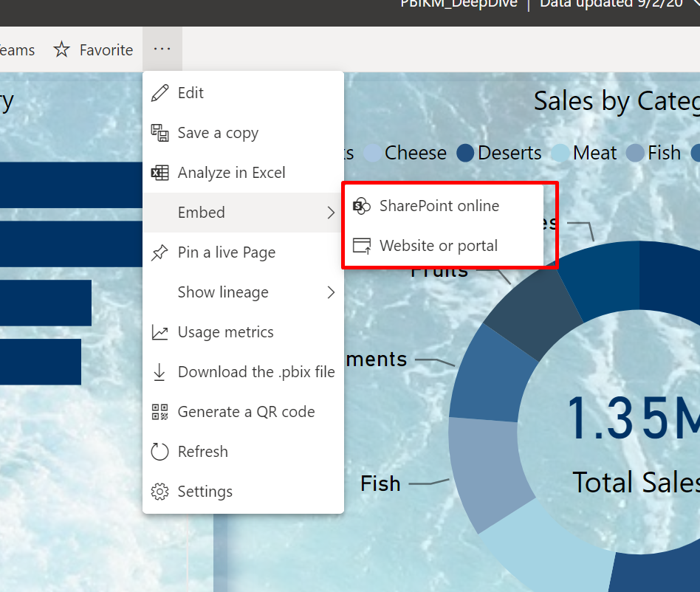Click the Website or portal icon
Image resolution: width=700 pixels, height=592 pixels.
[362, 246]
